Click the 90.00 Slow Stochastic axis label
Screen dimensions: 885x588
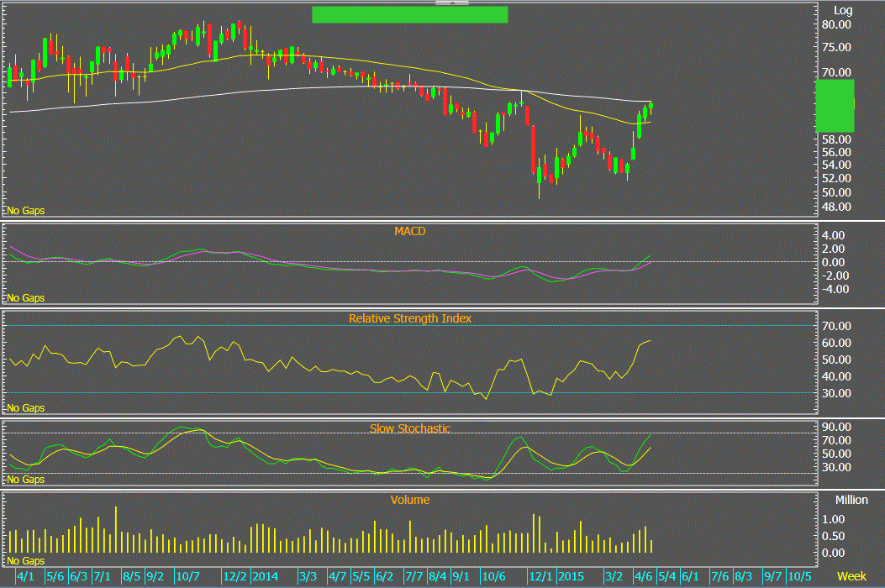[836, 427]
